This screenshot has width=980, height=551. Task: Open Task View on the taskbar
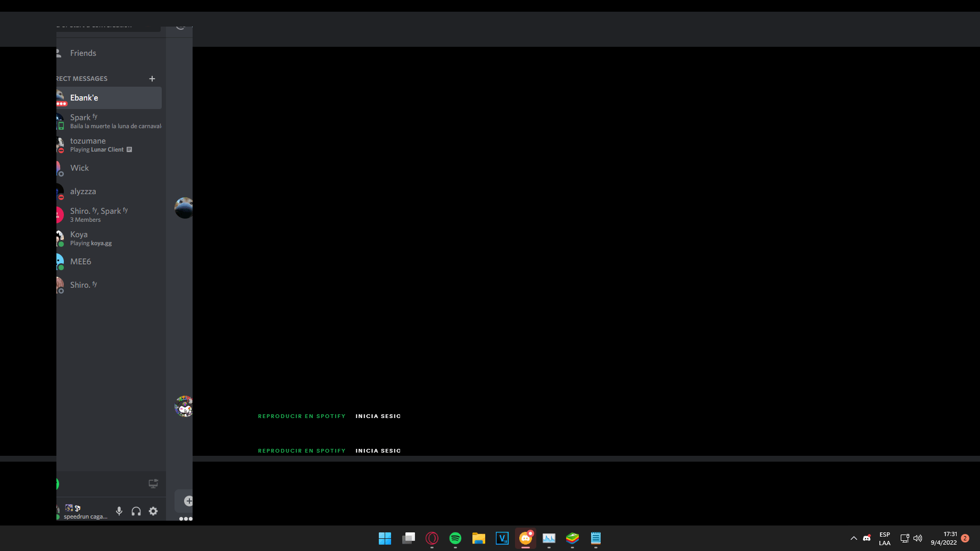pos(408,538)
